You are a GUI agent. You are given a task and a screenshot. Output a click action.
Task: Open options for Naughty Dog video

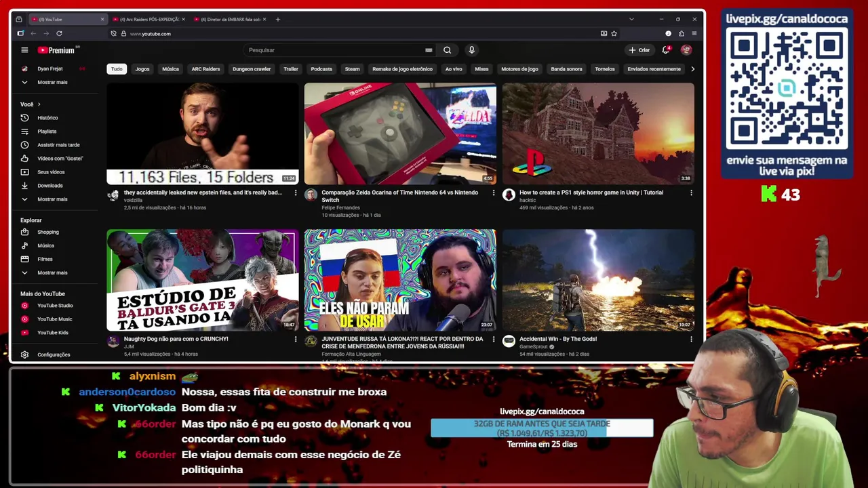point(295,340)
